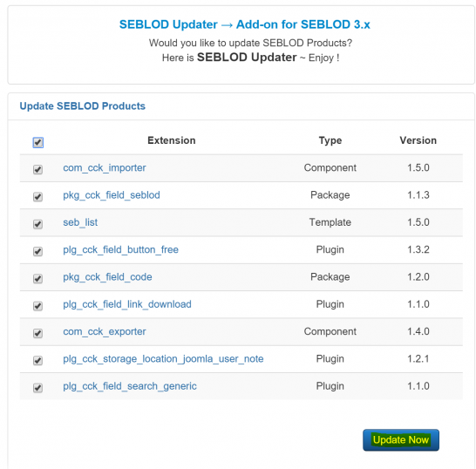Open the com_cck_exporter link
This screenshot has height=469, width=476.
tap(105, 332)
